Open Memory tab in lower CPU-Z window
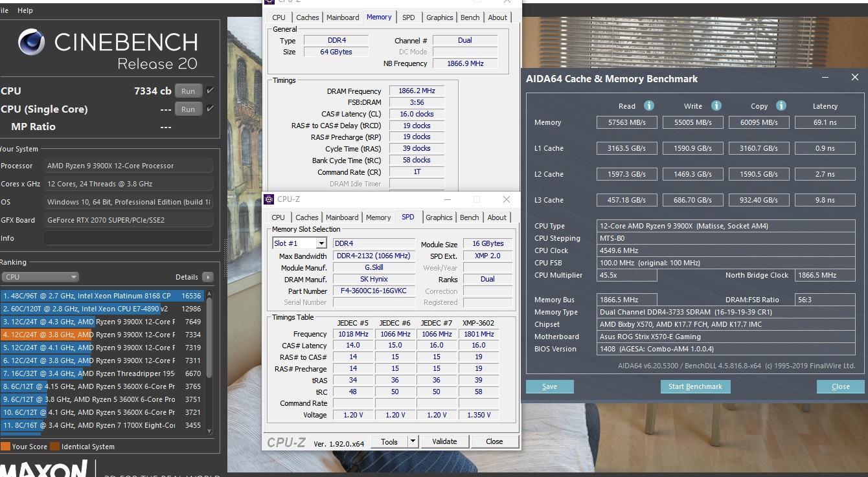868x477 pixels. pos(378,217)
